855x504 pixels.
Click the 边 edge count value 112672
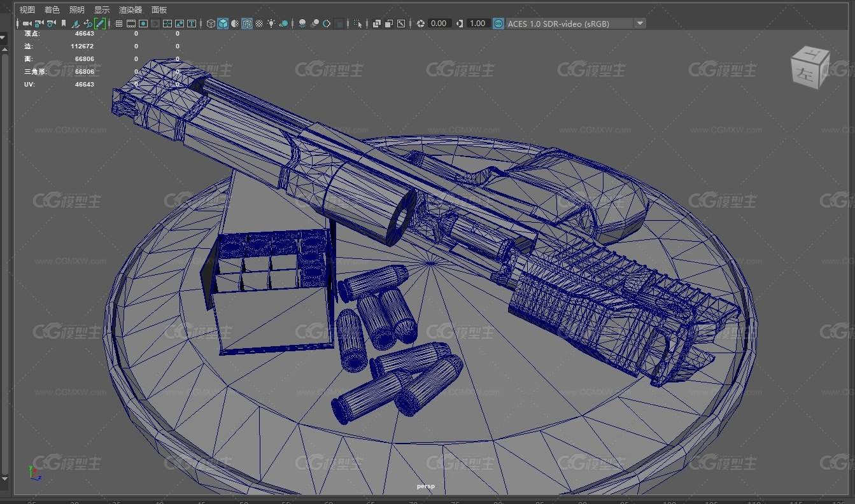(82, 46)
